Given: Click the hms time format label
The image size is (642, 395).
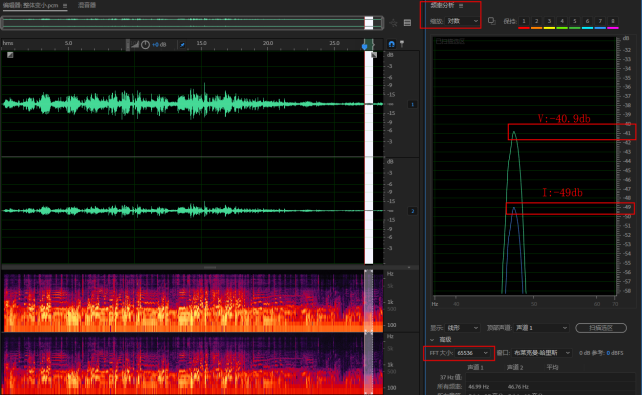Looking at the screenshot, I should (x=8, y=43).
